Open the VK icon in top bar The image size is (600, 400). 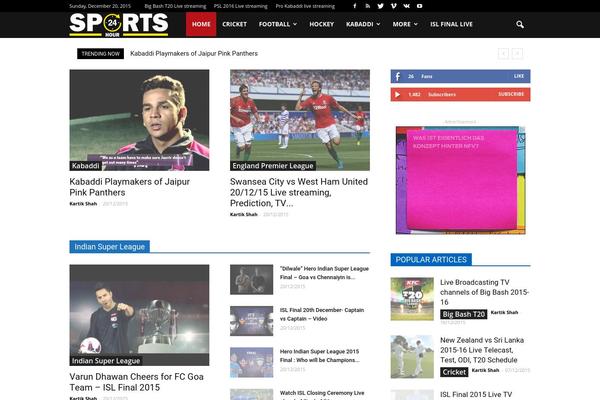pos(406,6)
